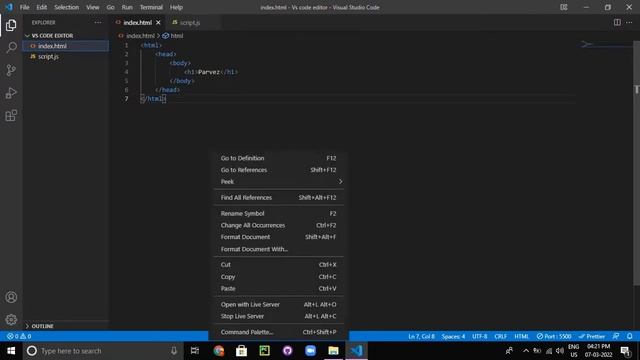This screenshot has height=360, width=640.
Task: Open the Edit menu
Action: [42, 7]
